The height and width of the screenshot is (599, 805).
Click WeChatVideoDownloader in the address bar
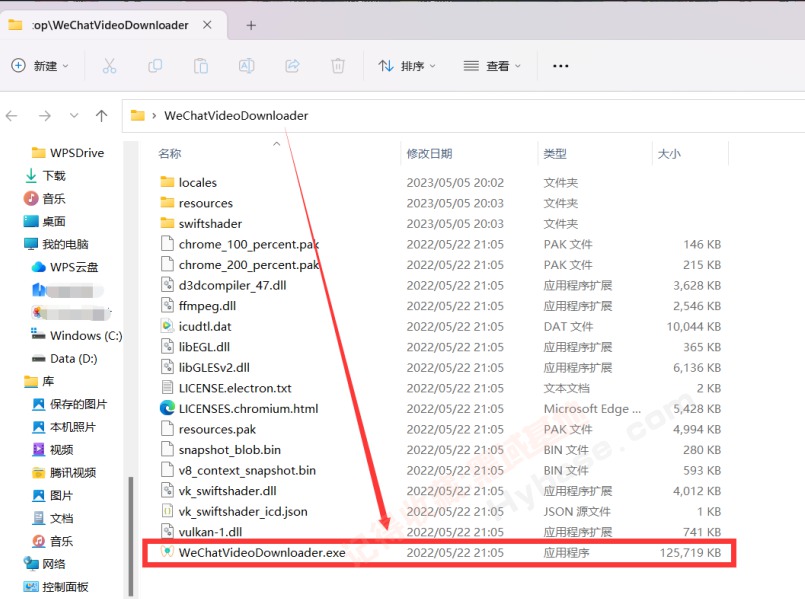[236, 116]
